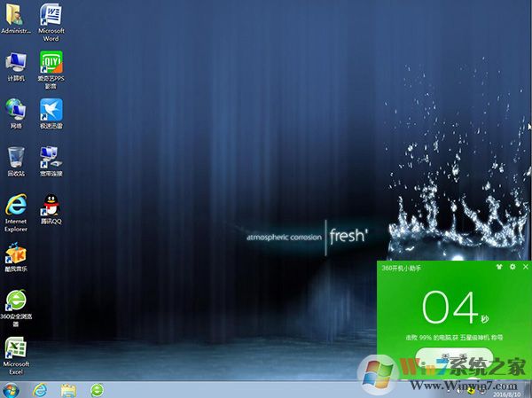Open the Windows Start menu orb
Viewport: 532px width, 398px height.
pos(12,389)
